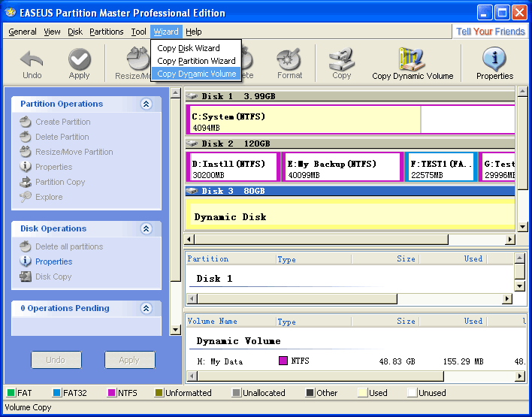Click the Partition column header
The image size is (532, 417).
pyautogui.click(x=231, y=259)
